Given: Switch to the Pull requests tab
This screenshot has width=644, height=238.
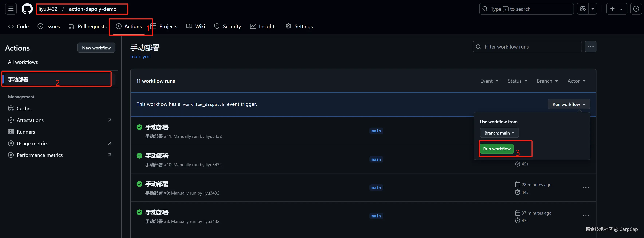Looking at the screenshot, I should pos(88,27).
